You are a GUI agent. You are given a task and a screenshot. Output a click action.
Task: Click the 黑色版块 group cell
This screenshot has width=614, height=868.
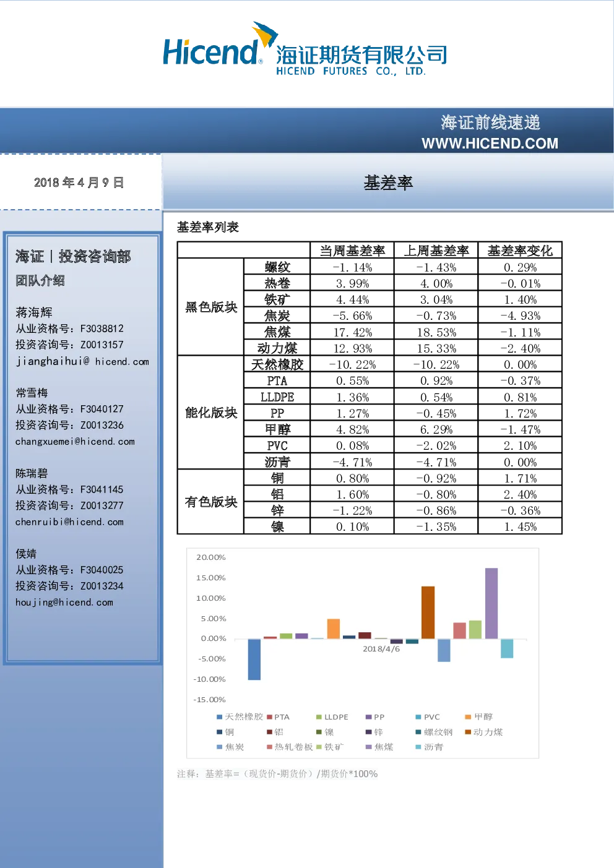coord(211,307)
